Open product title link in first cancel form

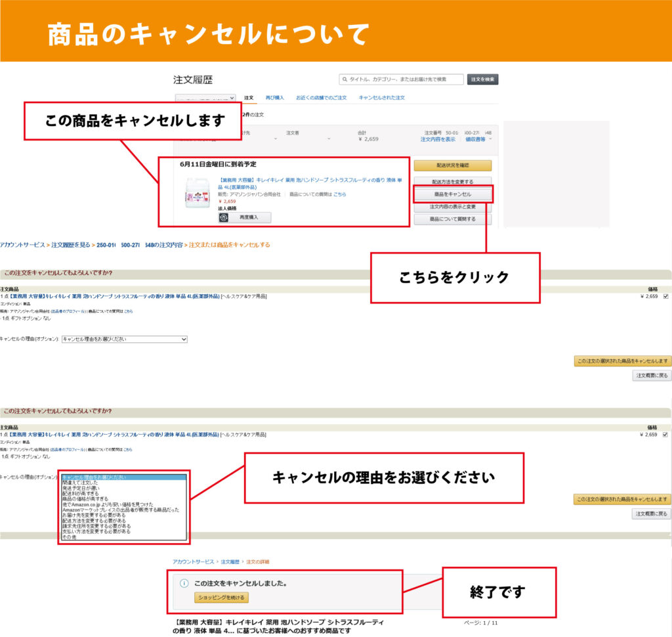(x=115, y=296)
